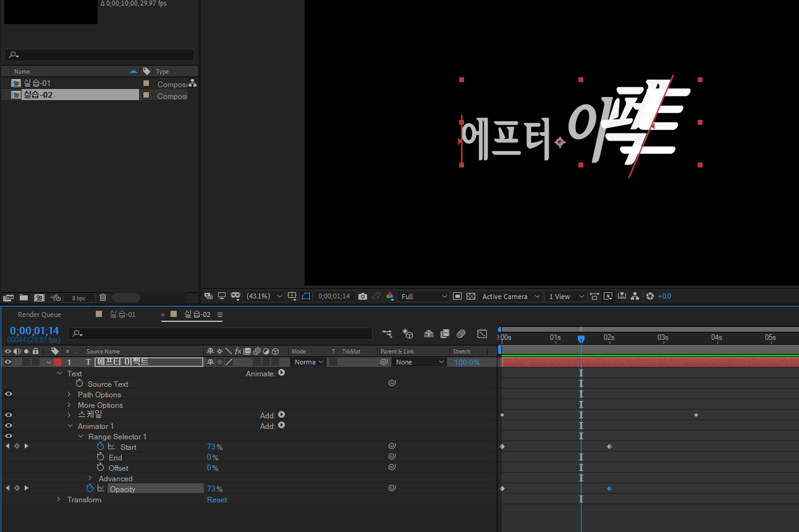
Task: Toggle Source Text stopwatch
Action: click(x=80, y=384)
